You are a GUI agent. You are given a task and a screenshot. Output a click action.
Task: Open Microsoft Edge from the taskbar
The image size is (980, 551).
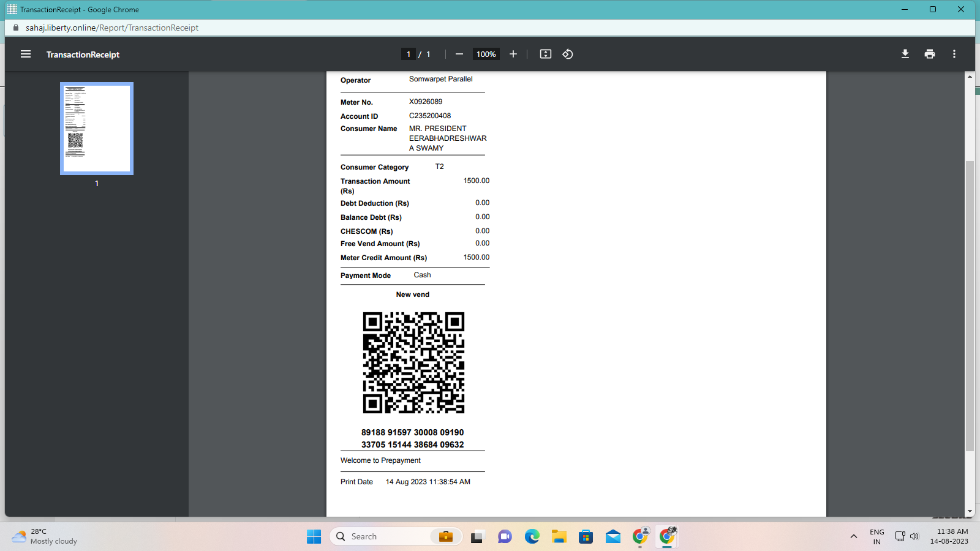(x=532, y=536)
